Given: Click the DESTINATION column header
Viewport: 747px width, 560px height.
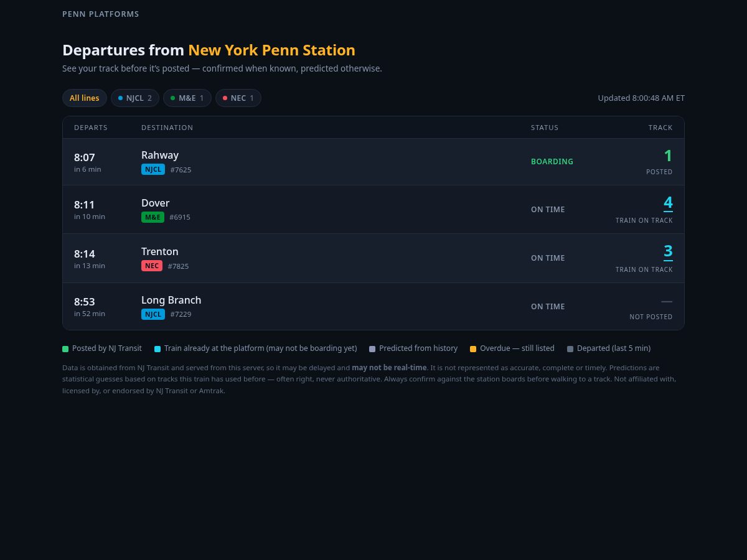Looking at the screenshot, I should 167,128.
